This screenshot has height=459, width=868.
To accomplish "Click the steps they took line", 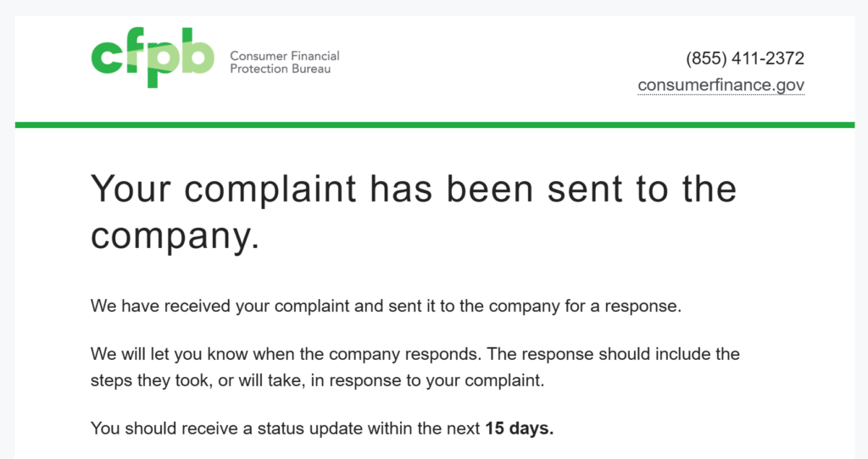I will click(x=317, y=380).
